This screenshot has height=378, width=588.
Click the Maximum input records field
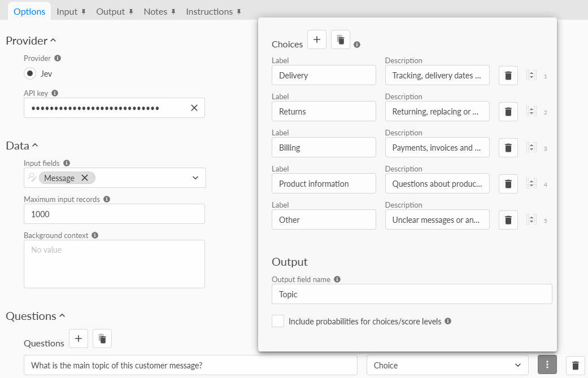coord(114,214)
